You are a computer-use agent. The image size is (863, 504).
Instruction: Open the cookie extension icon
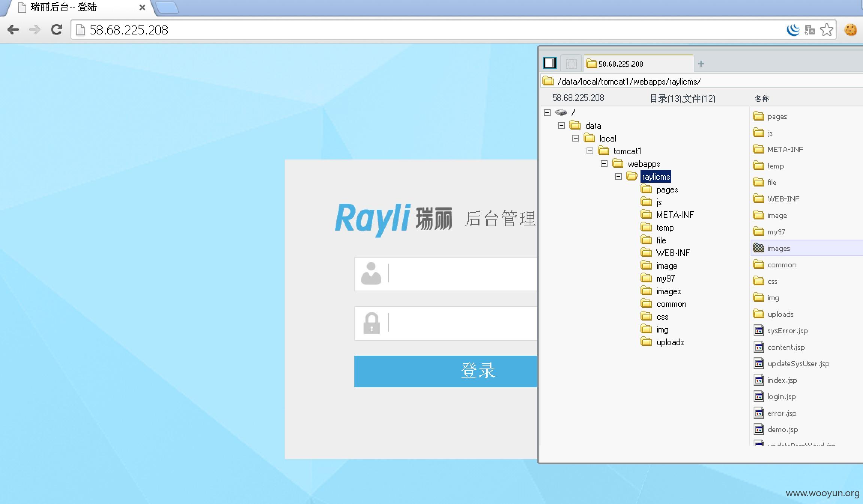point(850,30)
